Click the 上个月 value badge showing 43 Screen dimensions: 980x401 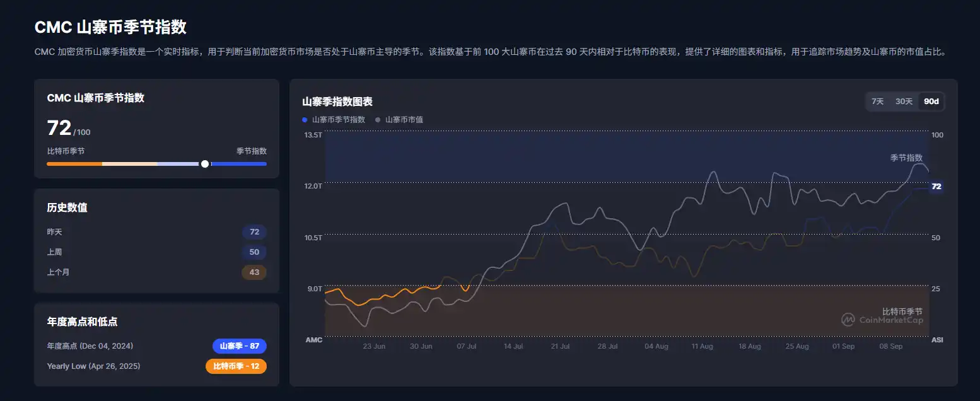click(x=254, y=272)
